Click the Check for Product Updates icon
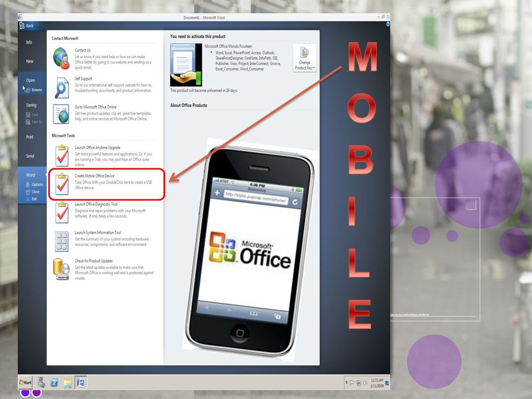The width and height of the screenshot is (532, 399). pyautogui.click(x=62, y=269)
